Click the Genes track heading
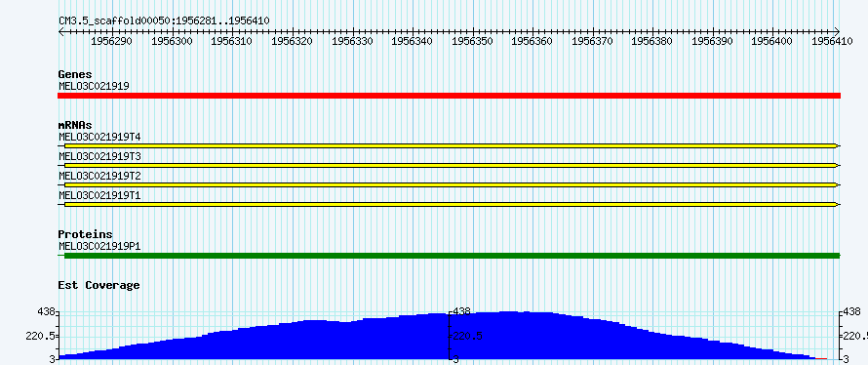Viewport: 868px width, 365px height. pyautogui.click(x=75, y=74)
